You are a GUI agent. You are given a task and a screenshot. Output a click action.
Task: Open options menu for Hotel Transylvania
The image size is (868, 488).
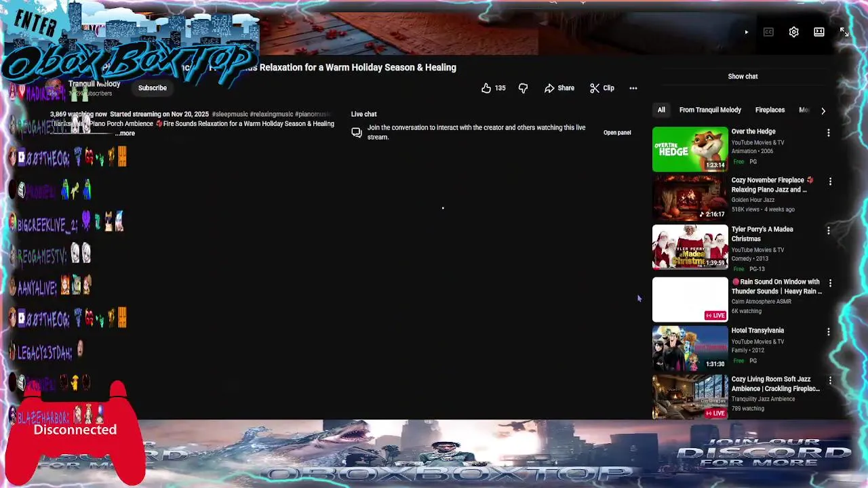(x=828, y=332)
